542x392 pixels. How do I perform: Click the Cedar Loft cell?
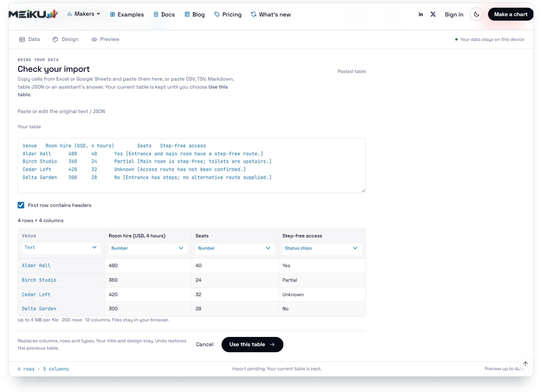pyautogui.click(x=61, y=294)
